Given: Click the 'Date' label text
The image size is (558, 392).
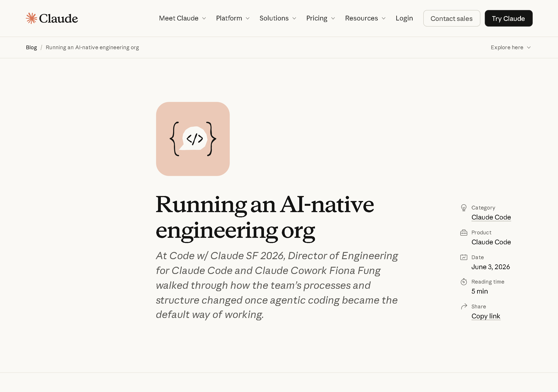Looking at the screenshot, I should (x=477, y=257).
